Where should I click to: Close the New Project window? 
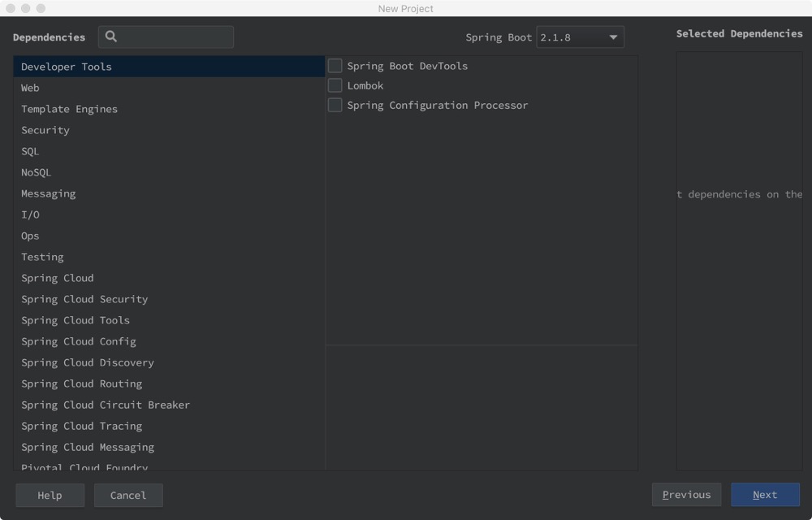point(11,8)
